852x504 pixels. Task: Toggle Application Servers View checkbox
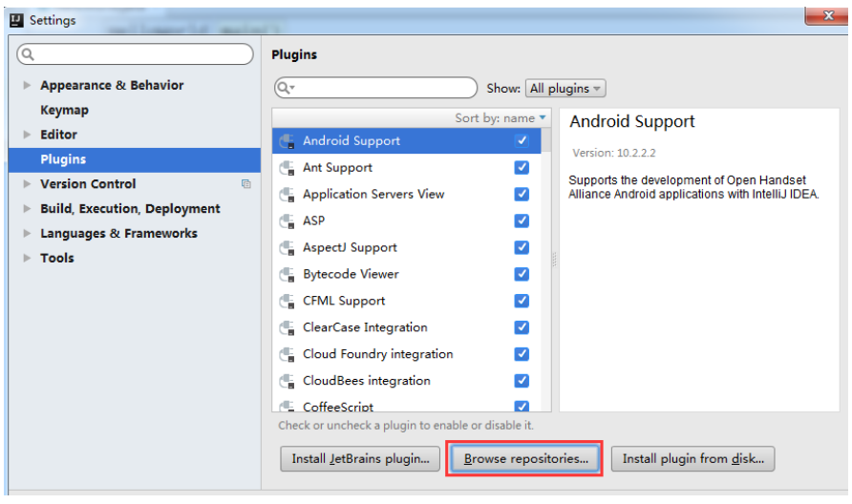pyautogui.click(x=522, y=194)
